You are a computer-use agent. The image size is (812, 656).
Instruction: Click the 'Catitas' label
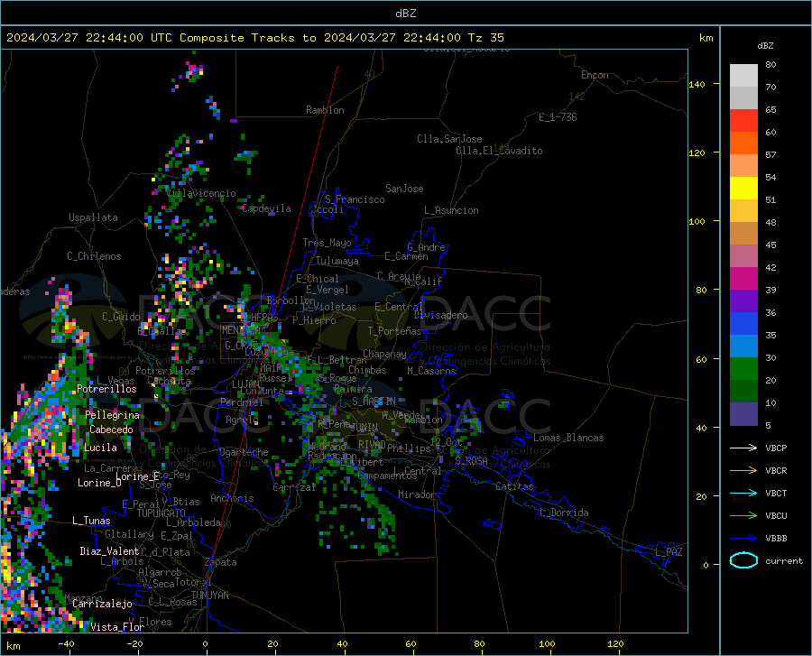[514, 486]
